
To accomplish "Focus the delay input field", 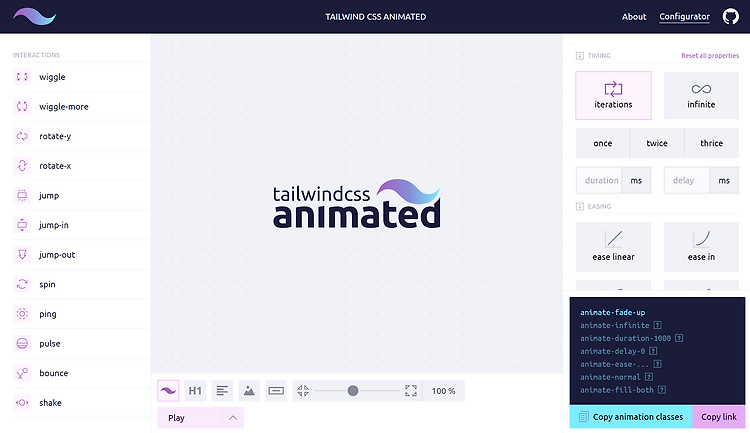I will (687, 180).
